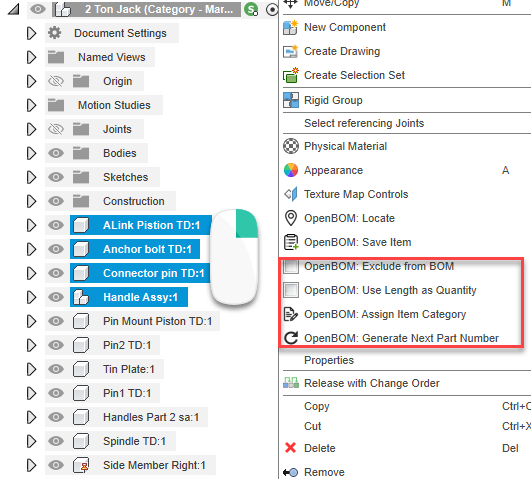Expand the Joints node
This screenshot has width=531, height=479.
click(x=31, y=129)
